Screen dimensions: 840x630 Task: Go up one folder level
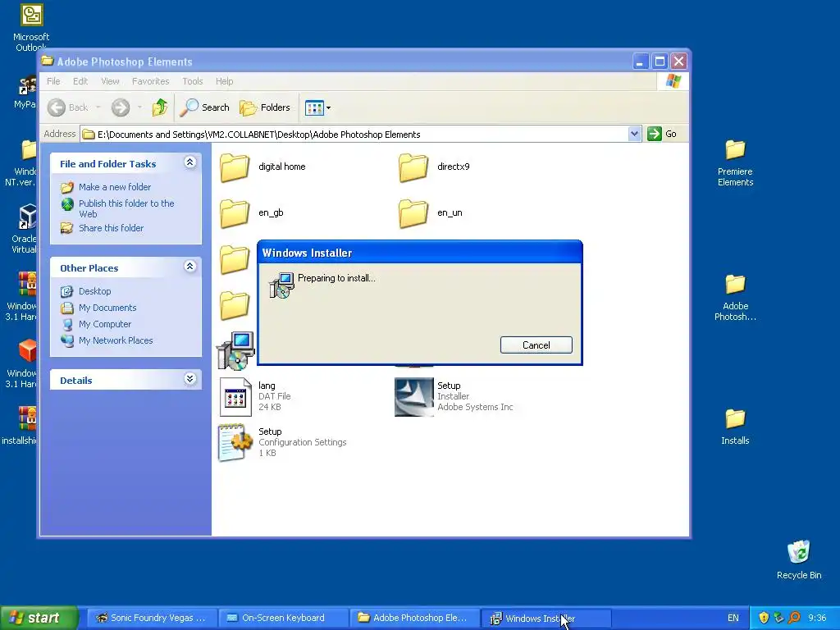[160, 107]
